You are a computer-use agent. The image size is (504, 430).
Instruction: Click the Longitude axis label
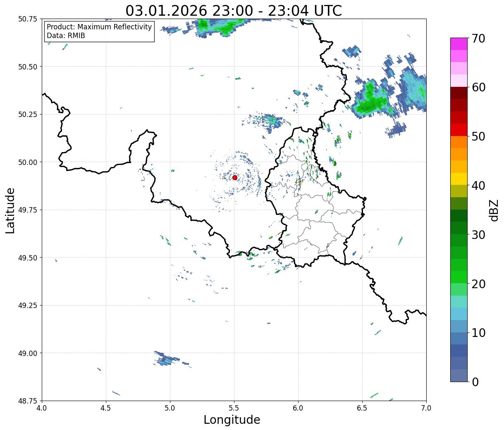click(232, 420)
